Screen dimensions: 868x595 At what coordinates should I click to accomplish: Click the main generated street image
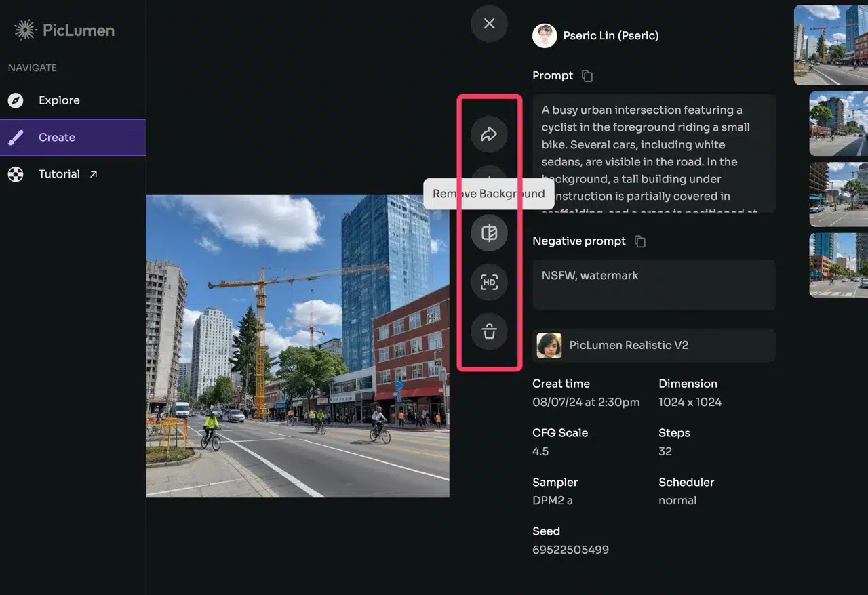298,346
